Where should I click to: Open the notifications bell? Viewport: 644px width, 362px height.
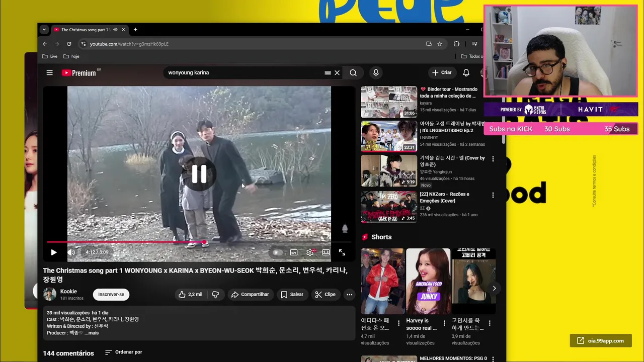click(x=466, y=73)
